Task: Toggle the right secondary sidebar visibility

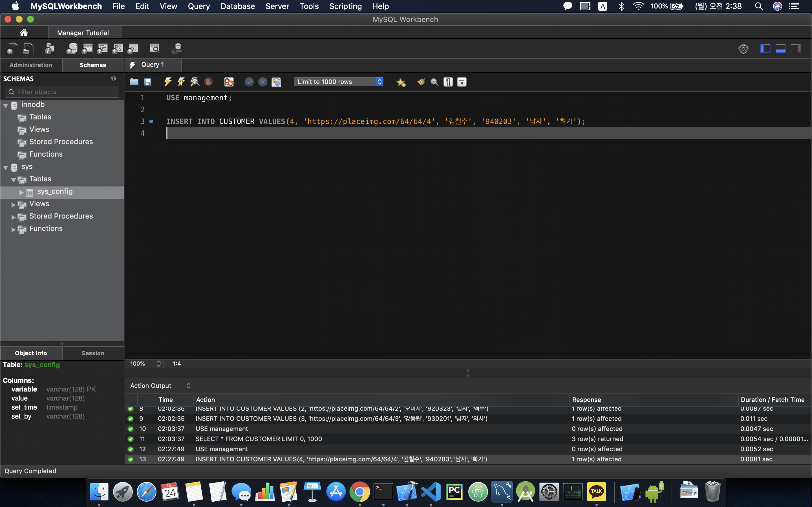Action: (x=796, y=49)
